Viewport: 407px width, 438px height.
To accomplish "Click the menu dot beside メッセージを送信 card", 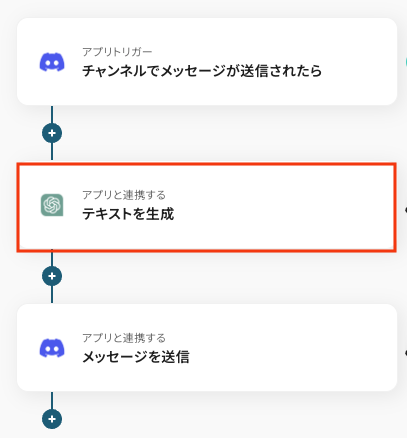I will pyautogui.click(x=406, y=353).
